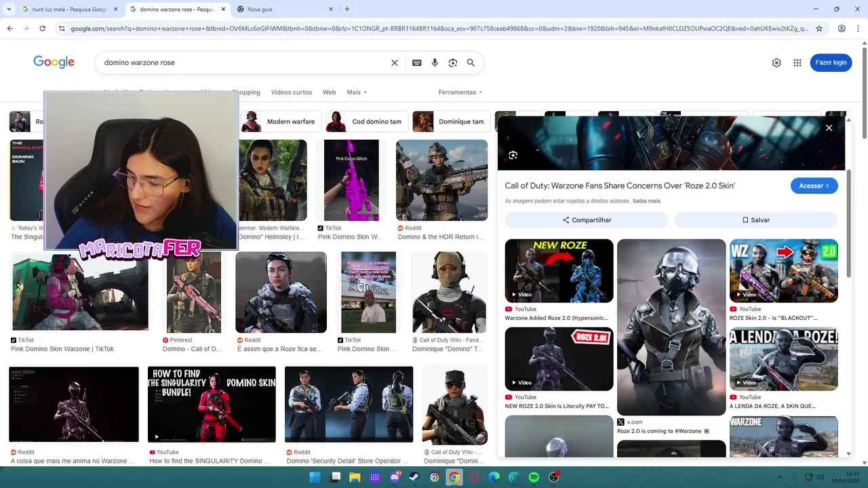
Task: Close the image preview panel
Action: point(829,127)
